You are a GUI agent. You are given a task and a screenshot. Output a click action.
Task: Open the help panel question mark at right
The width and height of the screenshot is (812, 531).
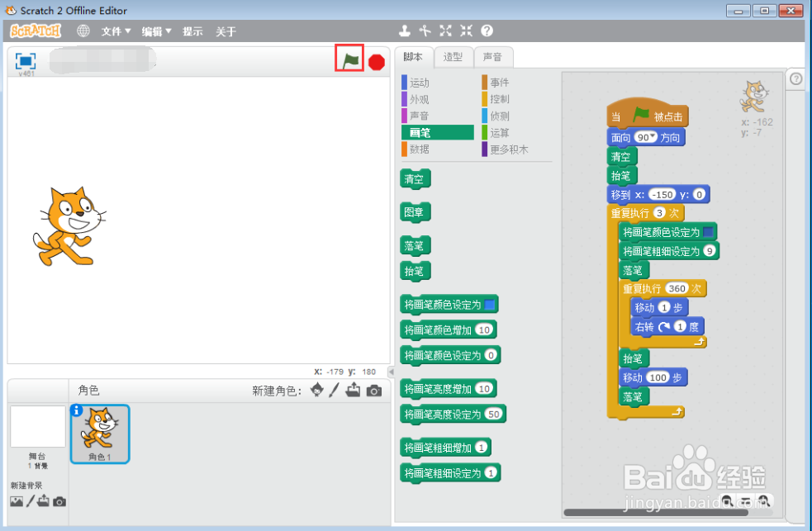(796, 78)
